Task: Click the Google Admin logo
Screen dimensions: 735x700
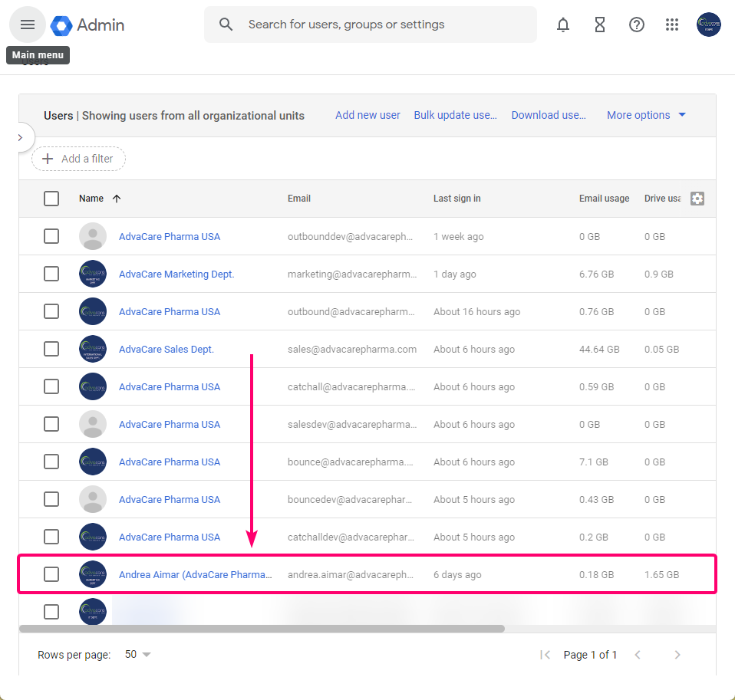Action: click(87, 25)
